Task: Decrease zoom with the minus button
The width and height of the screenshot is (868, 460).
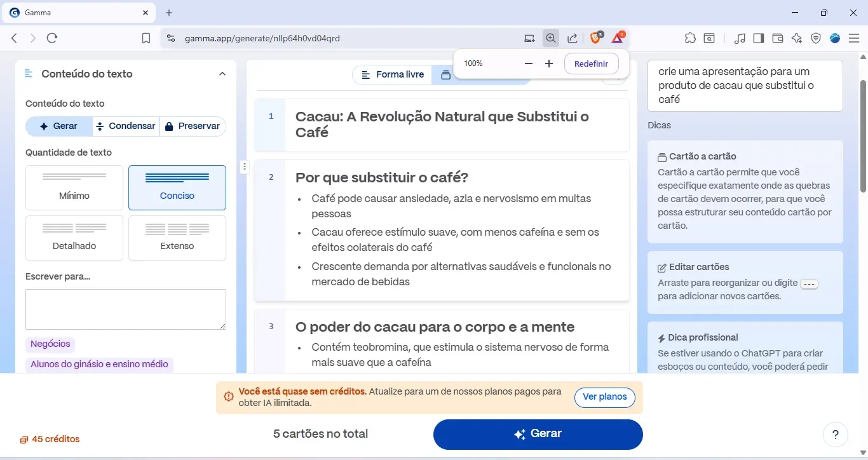Action: click(529, 64)
